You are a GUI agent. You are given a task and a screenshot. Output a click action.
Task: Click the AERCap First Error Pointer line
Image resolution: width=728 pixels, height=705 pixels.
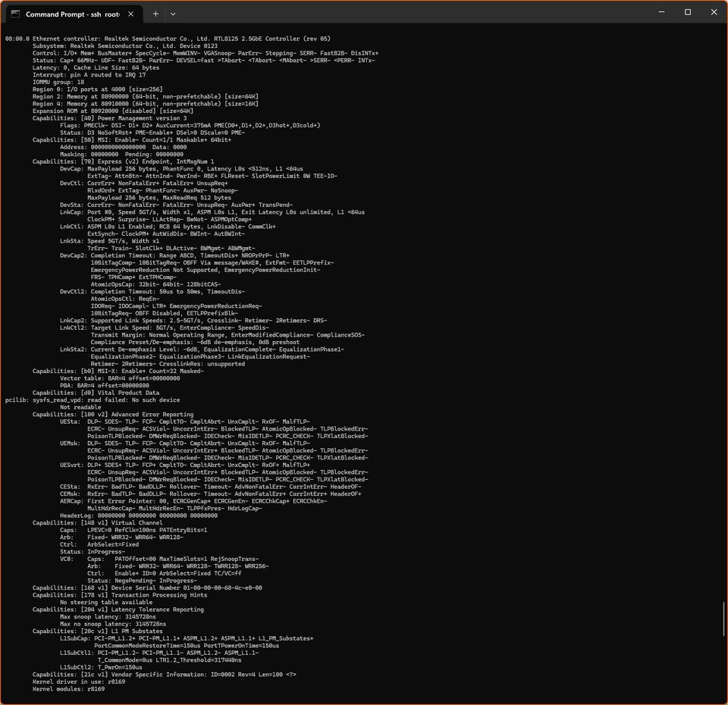pos(193,501)
